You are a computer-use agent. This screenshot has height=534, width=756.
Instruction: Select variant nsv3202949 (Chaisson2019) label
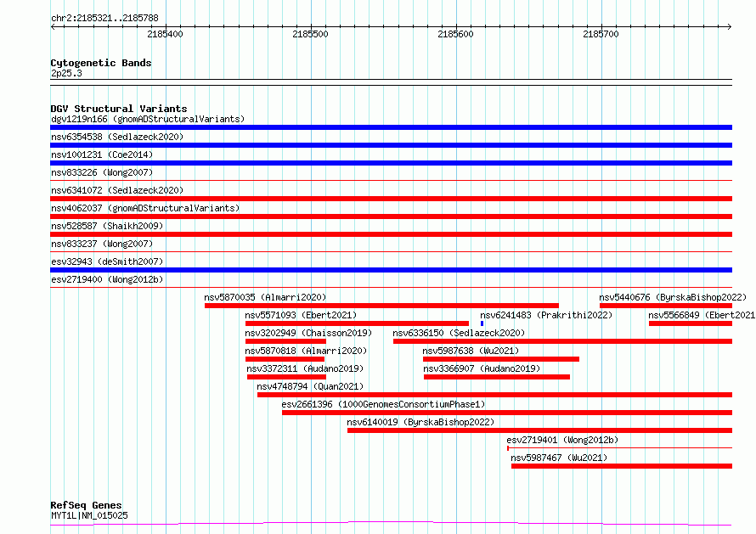308,333
